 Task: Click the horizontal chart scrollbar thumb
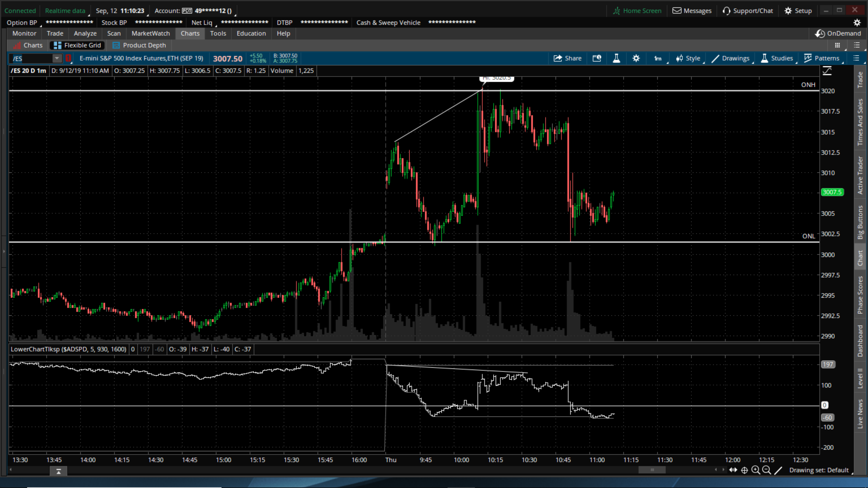[x=652, y=470]
